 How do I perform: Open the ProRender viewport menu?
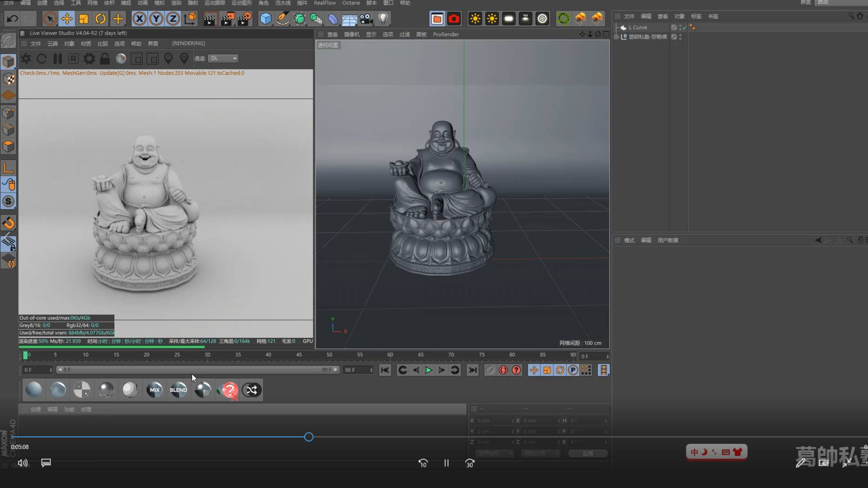tap(446, 34)
